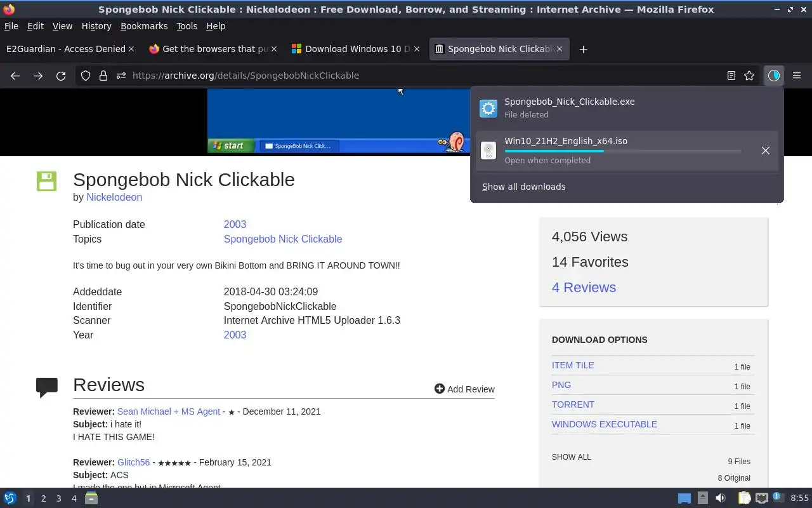Screen dimensions: 812x508
Task: Click the downloads toolbar button
Action: 774,76
